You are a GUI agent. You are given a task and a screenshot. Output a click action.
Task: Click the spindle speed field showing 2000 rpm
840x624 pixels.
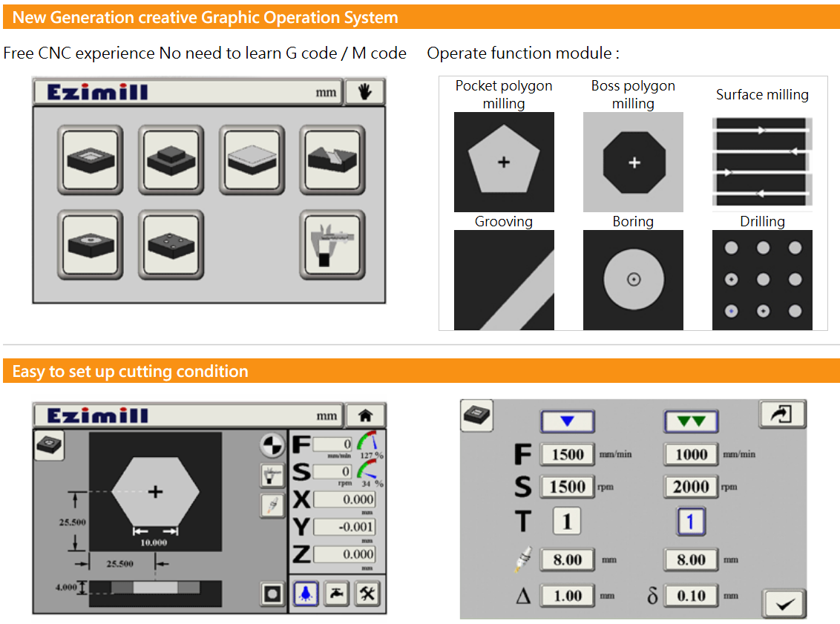coord(691,487)
